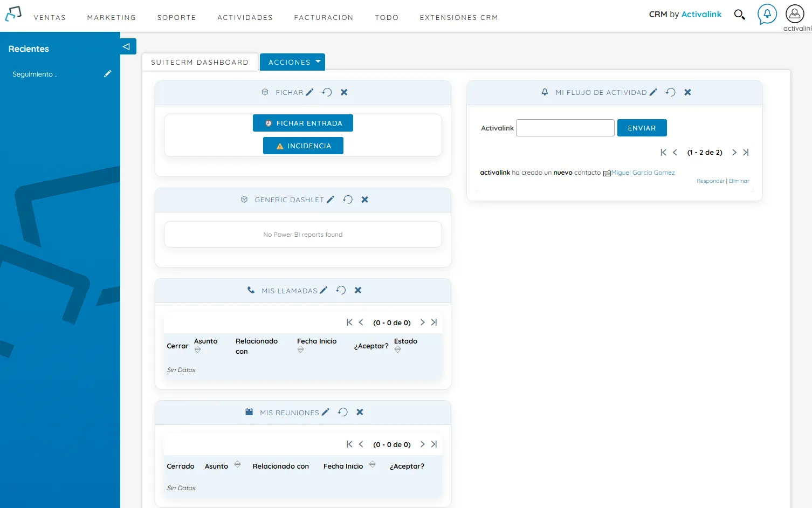The height and width of the screenshot is (508, 812).
Task: Open the Miguel Garcia Gomez contact link
Action: 643,173
